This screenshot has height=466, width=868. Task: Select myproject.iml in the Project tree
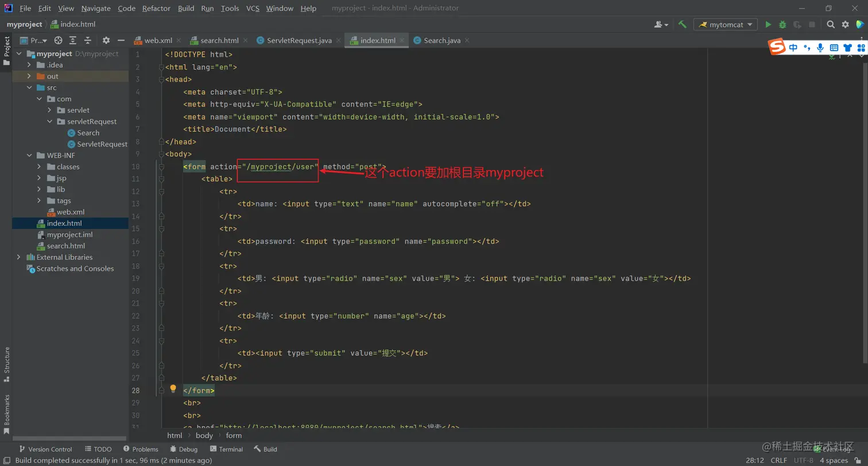(x=64, y=234)
